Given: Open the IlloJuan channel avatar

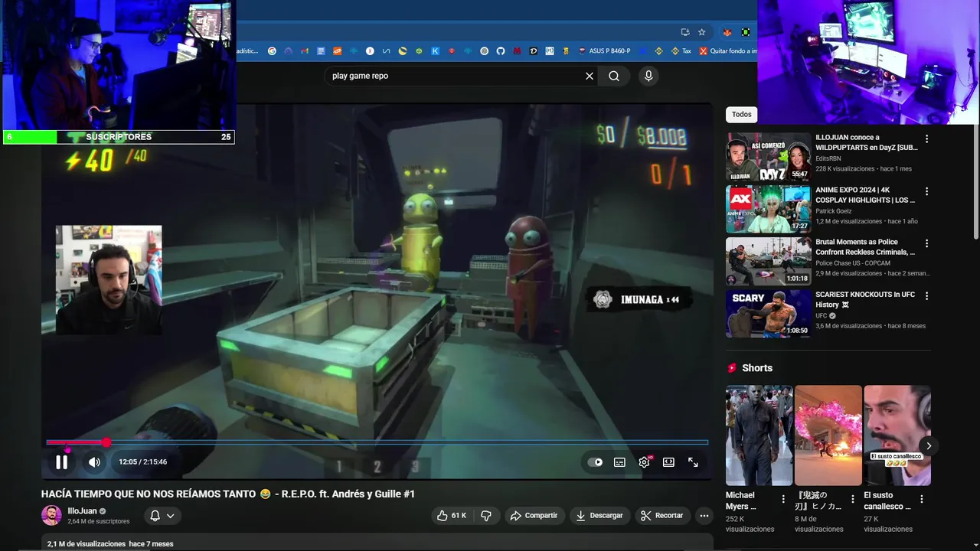Looking at the screenshot, I should pyautogui.click(x=51, y=516).
